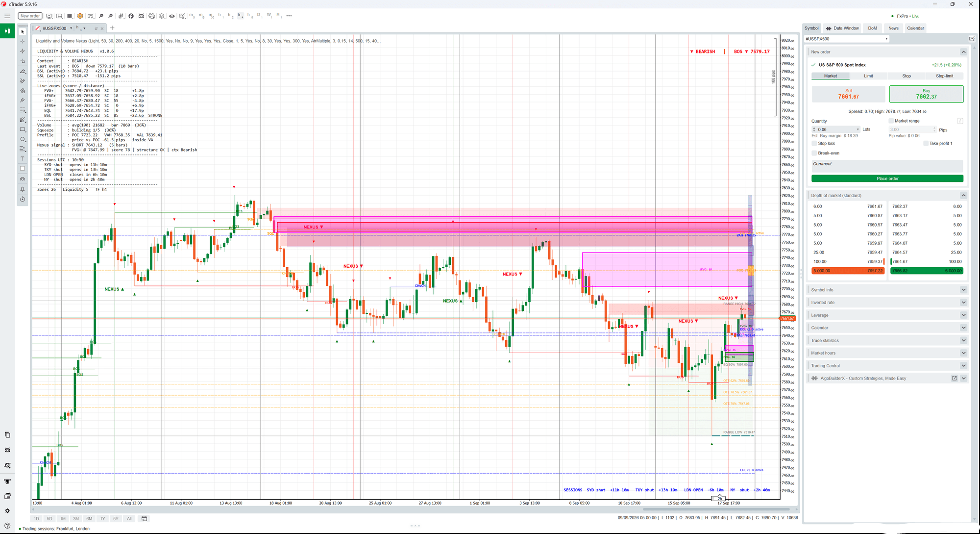Click the Comment input field
Screen dimensions: 980x534
point(887,166)
